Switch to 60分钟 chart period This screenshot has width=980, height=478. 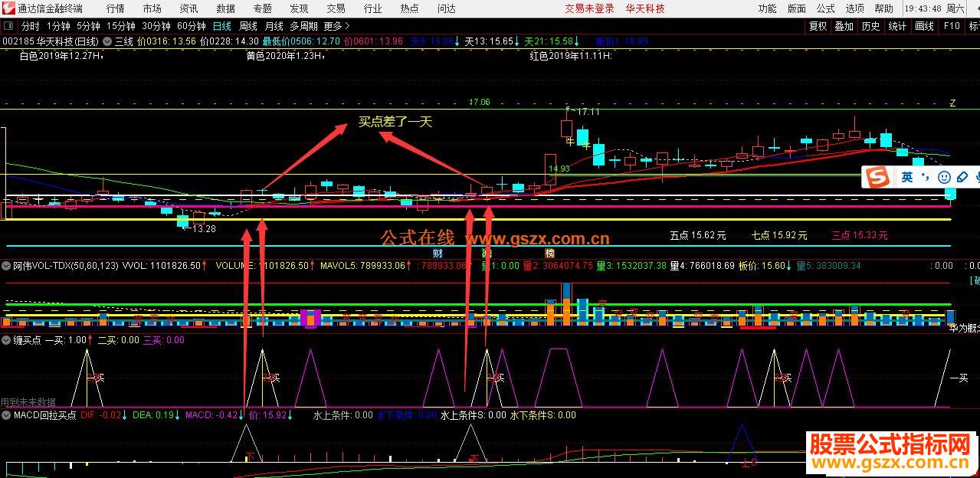pyautogui.click(x=191, y=26)
